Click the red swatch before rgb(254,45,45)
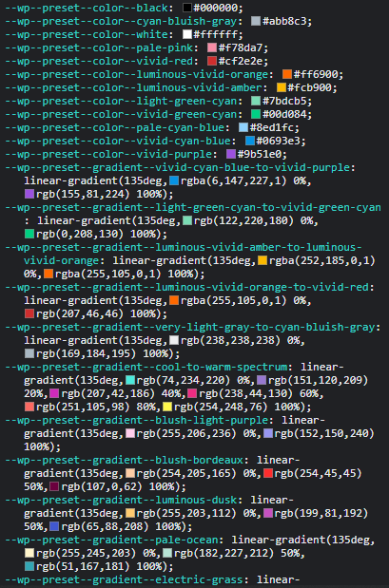 pos(268,474)
